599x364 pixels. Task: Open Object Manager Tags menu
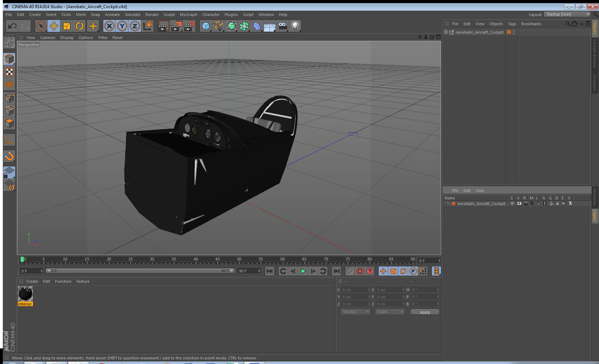click(512, 24)
